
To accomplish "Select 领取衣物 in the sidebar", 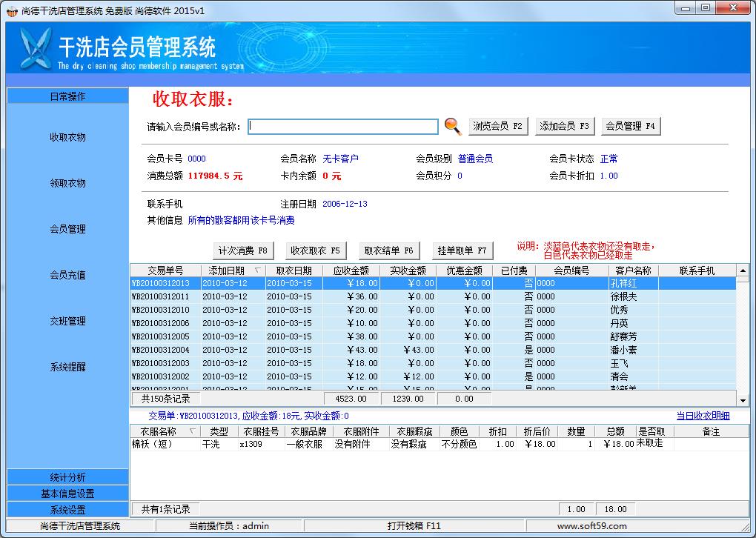I will pos(68,183).
